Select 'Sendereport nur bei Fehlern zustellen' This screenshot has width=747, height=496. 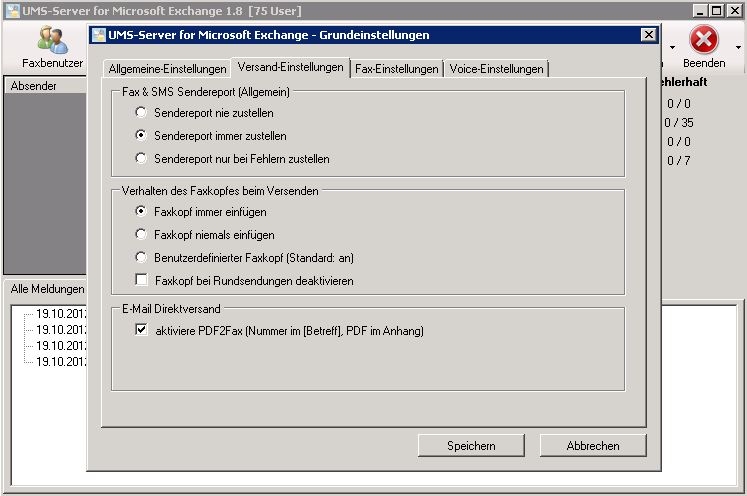pyautogui.click(x=141, y=158)
